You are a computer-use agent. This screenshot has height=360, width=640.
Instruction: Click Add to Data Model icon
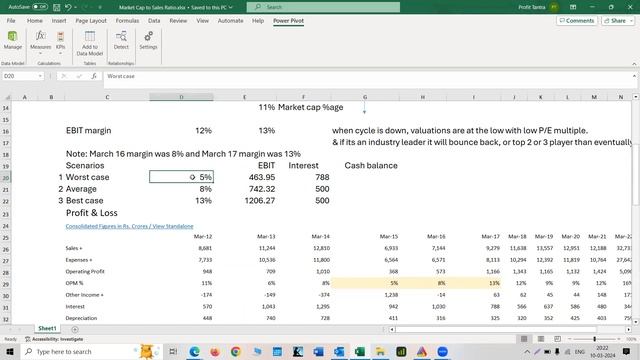[x=90, y=43]
